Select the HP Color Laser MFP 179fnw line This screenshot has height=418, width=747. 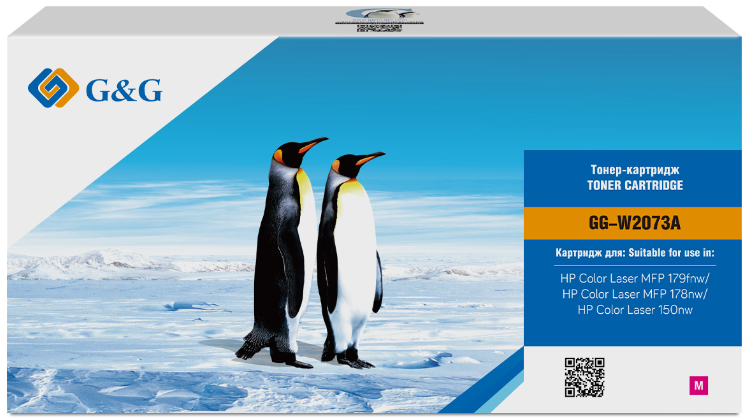635,278
